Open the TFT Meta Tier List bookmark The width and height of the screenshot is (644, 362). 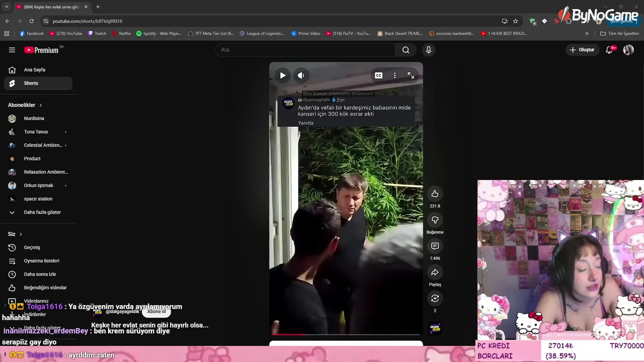[x=210, y=34]
